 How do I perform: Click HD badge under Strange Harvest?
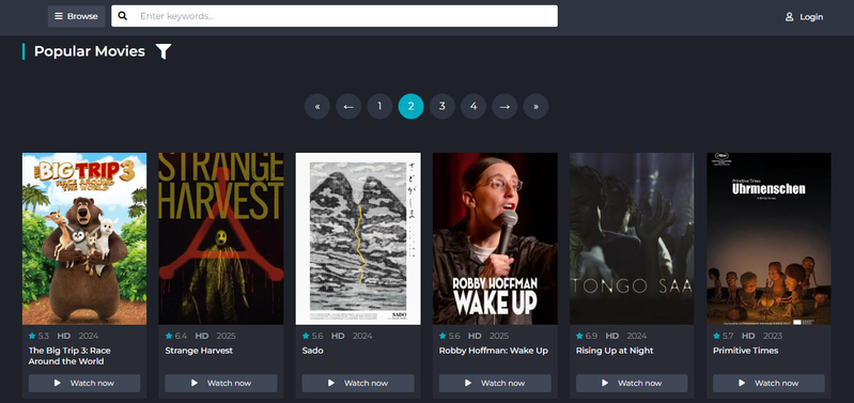(x=202, y=335)
